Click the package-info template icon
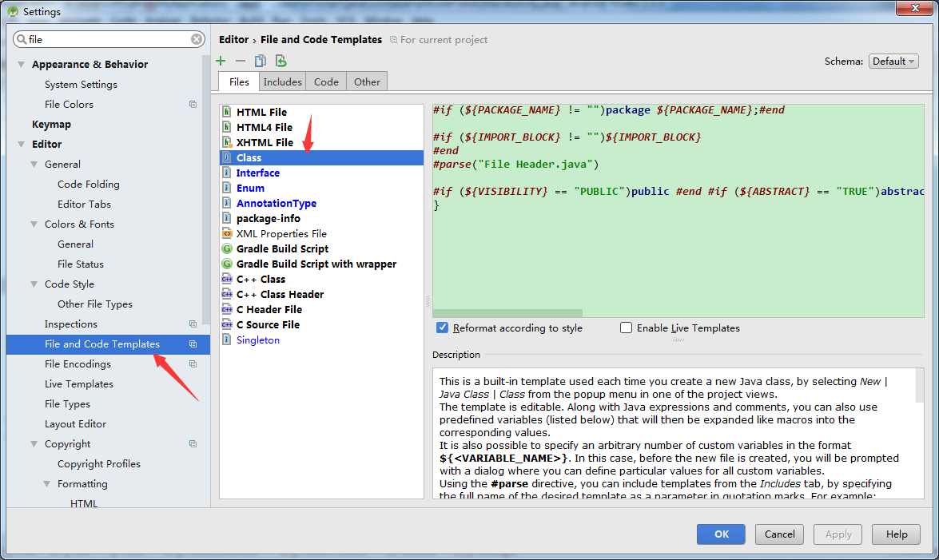This screenshot has height=560, width=939. pos(227,218)
